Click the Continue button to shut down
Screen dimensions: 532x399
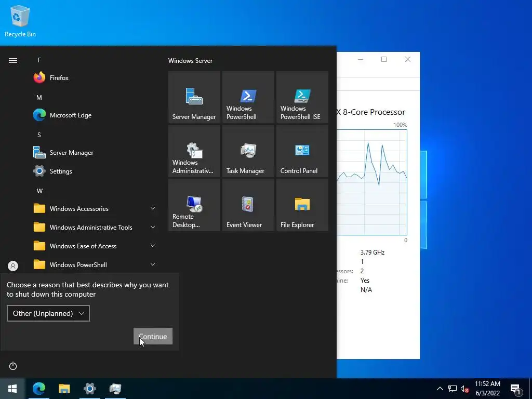153,336
